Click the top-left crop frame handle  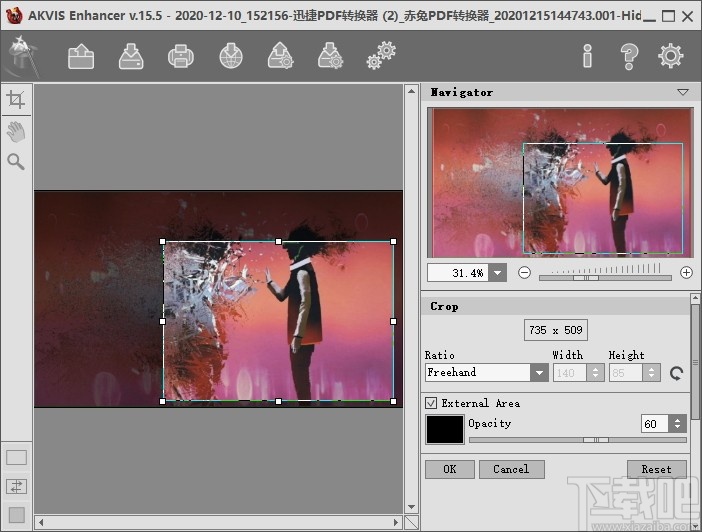[x=163, y=241]
